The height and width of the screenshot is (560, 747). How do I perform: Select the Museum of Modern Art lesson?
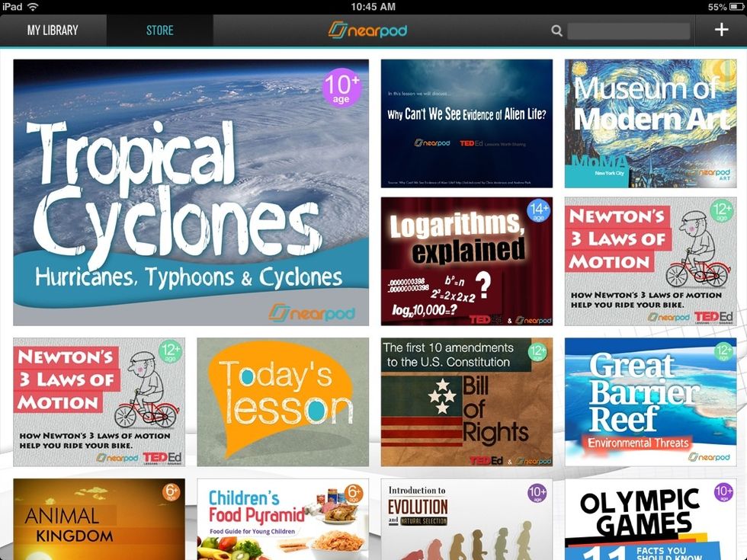click(650, 123)
